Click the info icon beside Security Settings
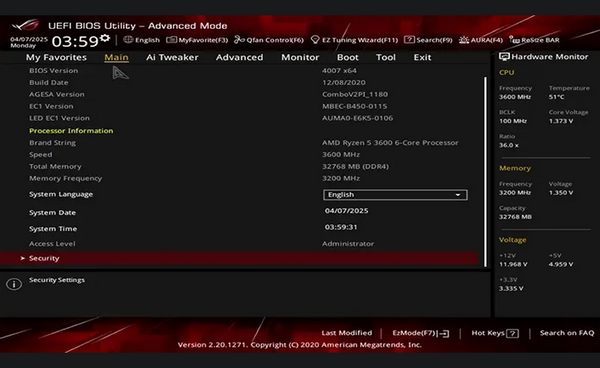The image size is (600, 368). pyautogui.click(x=14, y=284)
